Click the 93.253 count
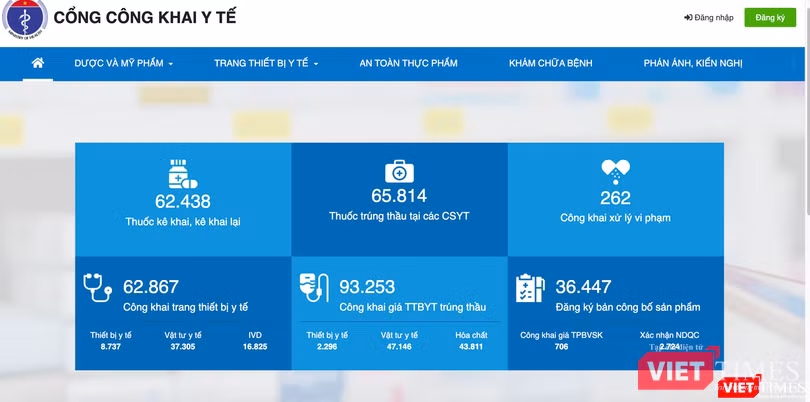Screen dimensions: 810x402 pyautogui.click(x=367, y=287)
